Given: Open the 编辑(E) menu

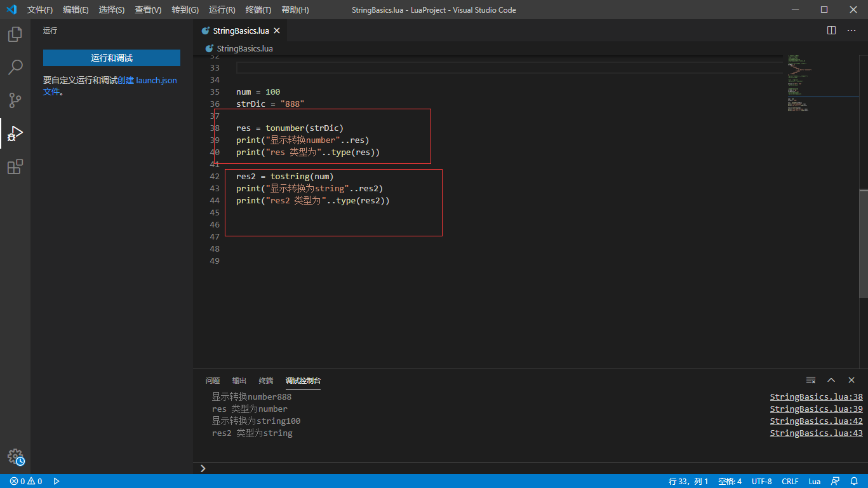Looking at the screenshot, I should click(76, 10).
